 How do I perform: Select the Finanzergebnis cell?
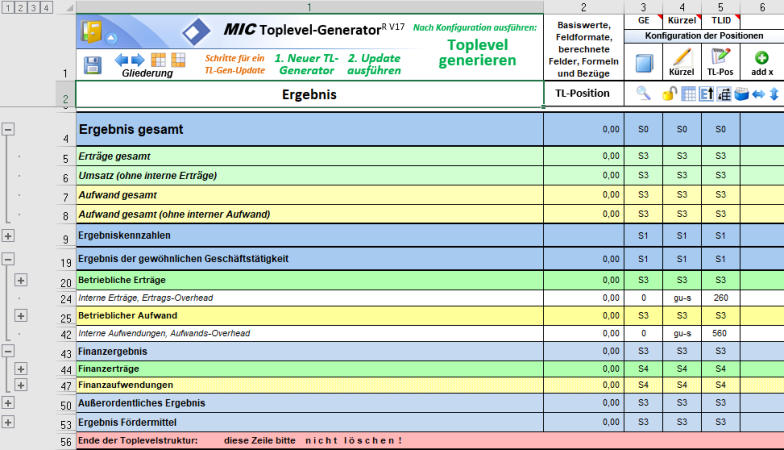pyautogui.click(x=309, y=352)
